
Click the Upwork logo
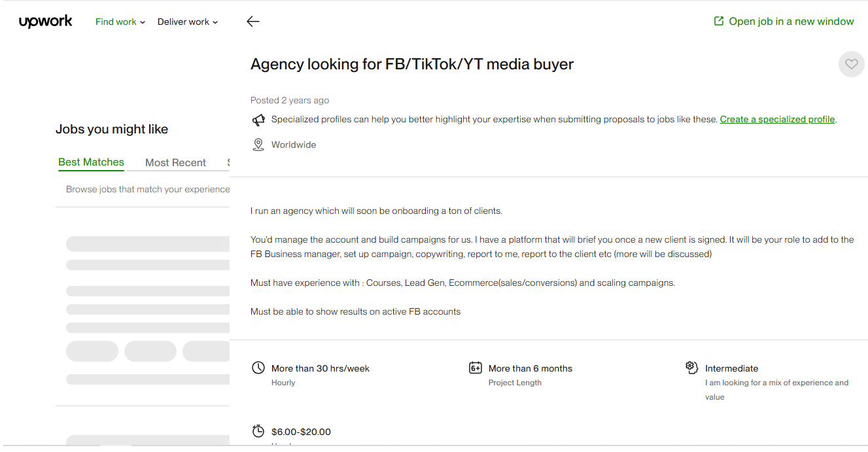point(46,22)
